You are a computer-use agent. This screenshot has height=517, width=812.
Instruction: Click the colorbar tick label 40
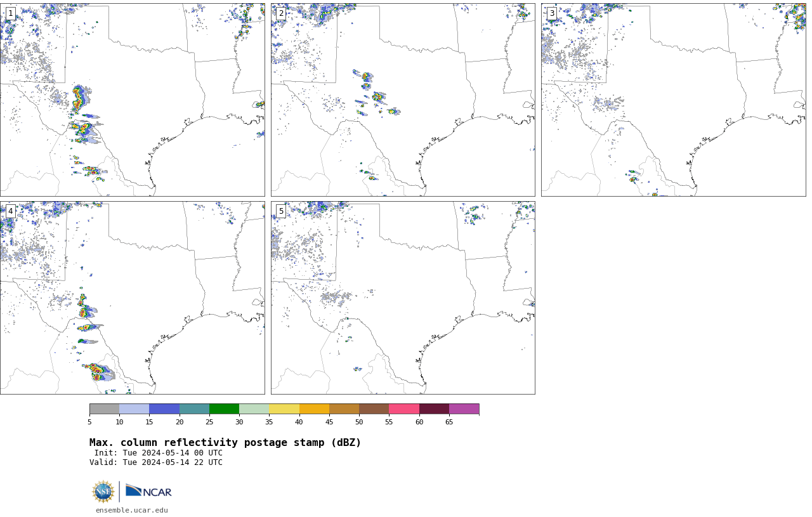pos(299,422)
